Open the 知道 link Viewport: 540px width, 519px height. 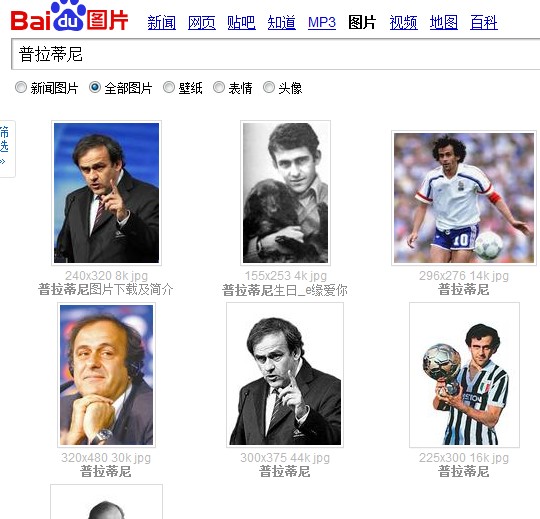(282, 23)
